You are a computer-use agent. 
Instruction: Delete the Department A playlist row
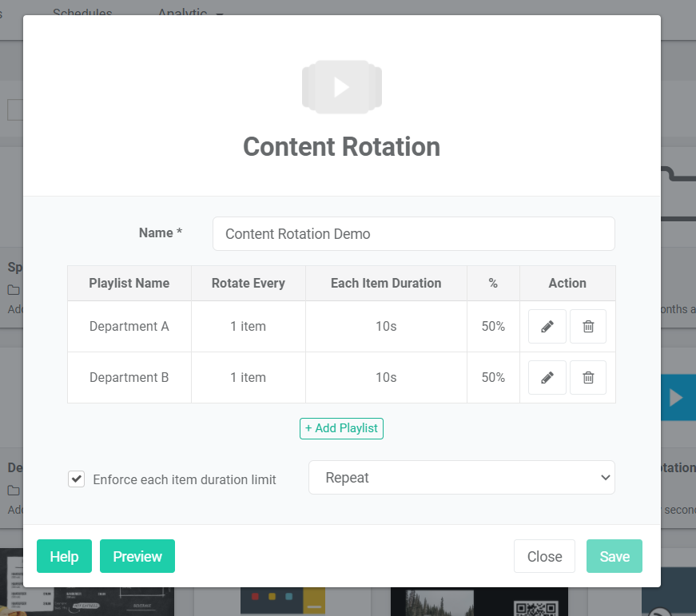588,326
